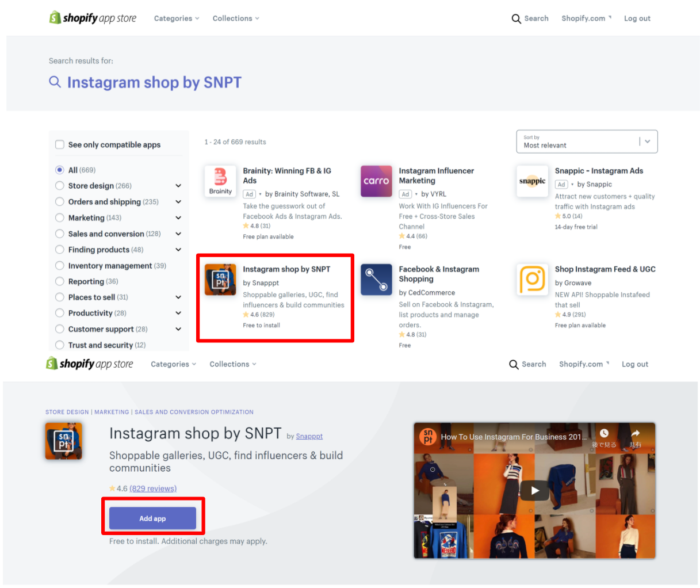Select Productivity radio filter

pos(59,313)
